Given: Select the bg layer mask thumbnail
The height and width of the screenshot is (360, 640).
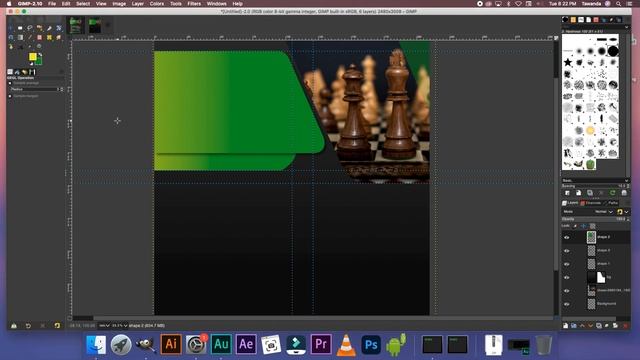Looking at the screenshot, I should 601,278.
